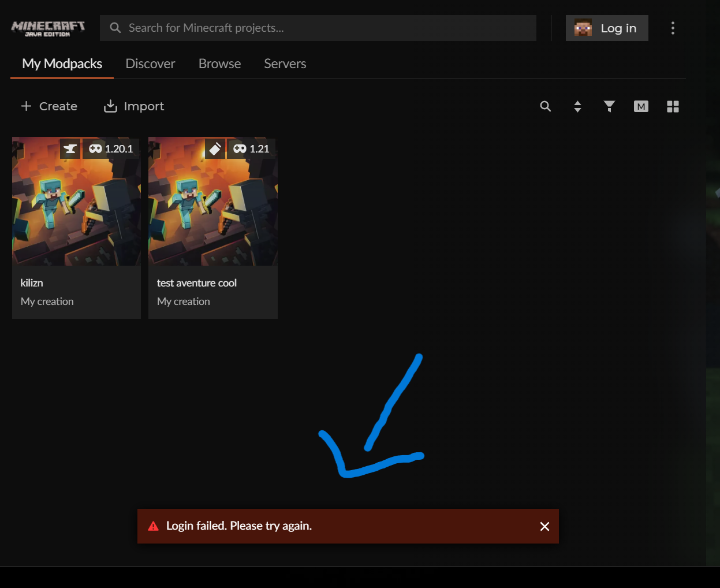Toggle the M modded view icon
The height and width of the screenshot is (588, 720).
(641, 106)
